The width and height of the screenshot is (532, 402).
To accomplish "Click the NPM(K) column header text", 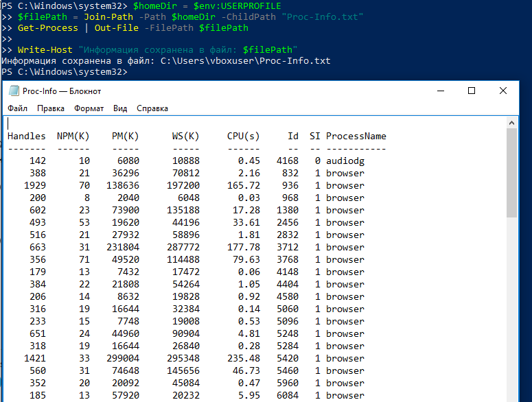I will pyautogui.click(x=73, y=137).
